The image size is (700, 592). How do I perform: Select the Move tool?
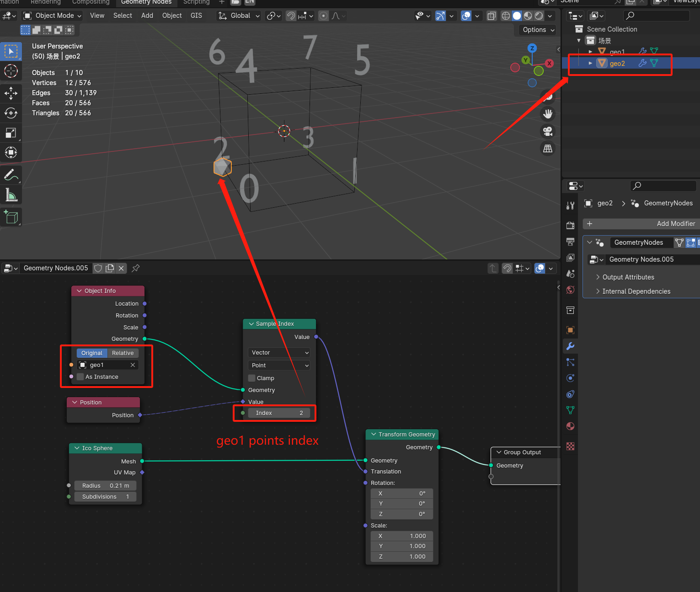(11, 93)
